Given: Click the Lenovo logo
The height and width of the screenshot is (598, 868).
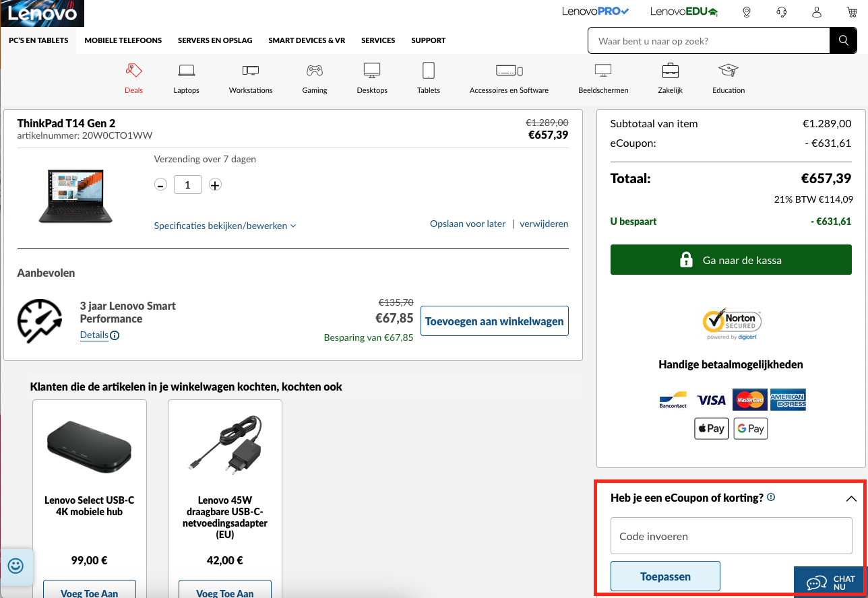Looking at the screenshot, I should (42, 13).
